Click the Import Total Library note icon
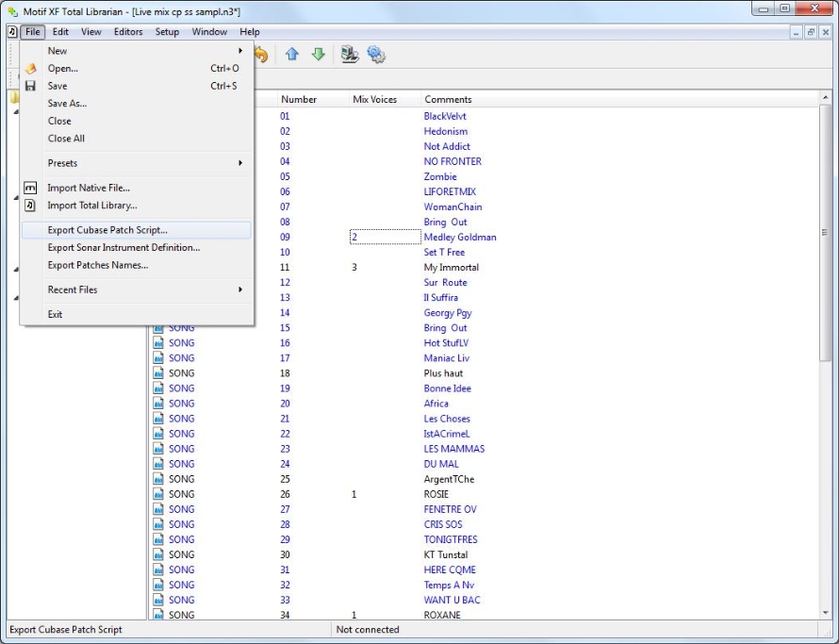This screenshot has width=839, height=644. pos(30,206)
